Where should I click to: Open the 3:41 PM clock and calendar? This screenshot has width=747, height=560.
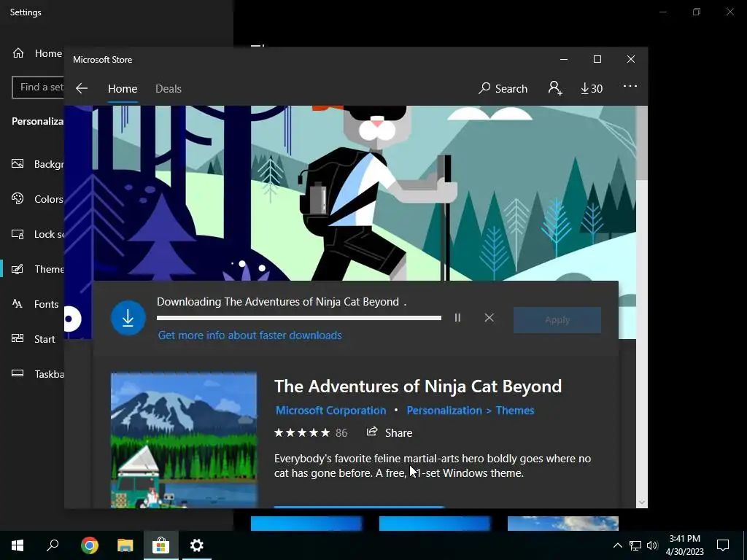click(x=684, y=545)
